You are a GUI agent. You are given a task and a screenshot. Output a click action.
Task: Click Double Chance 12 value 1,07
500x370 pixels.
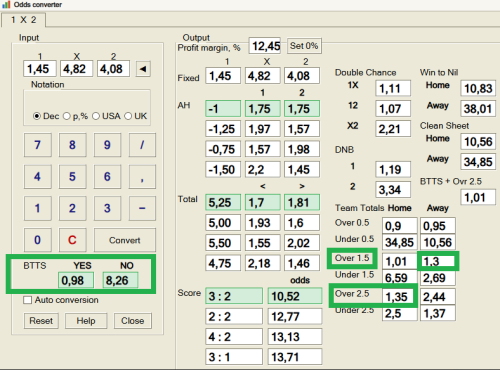click(393, 109)
